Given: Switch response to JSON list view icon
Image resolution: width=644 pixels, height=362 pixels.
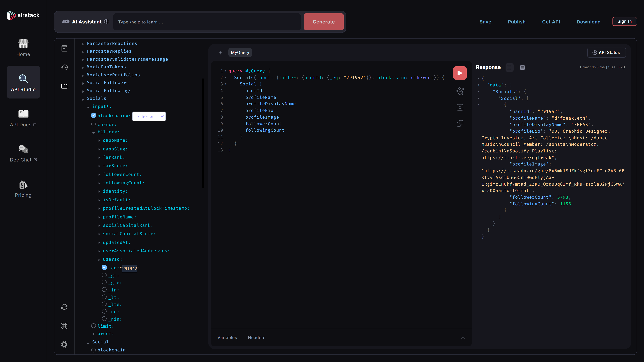Looking at the screenshot, I should 509,68.
